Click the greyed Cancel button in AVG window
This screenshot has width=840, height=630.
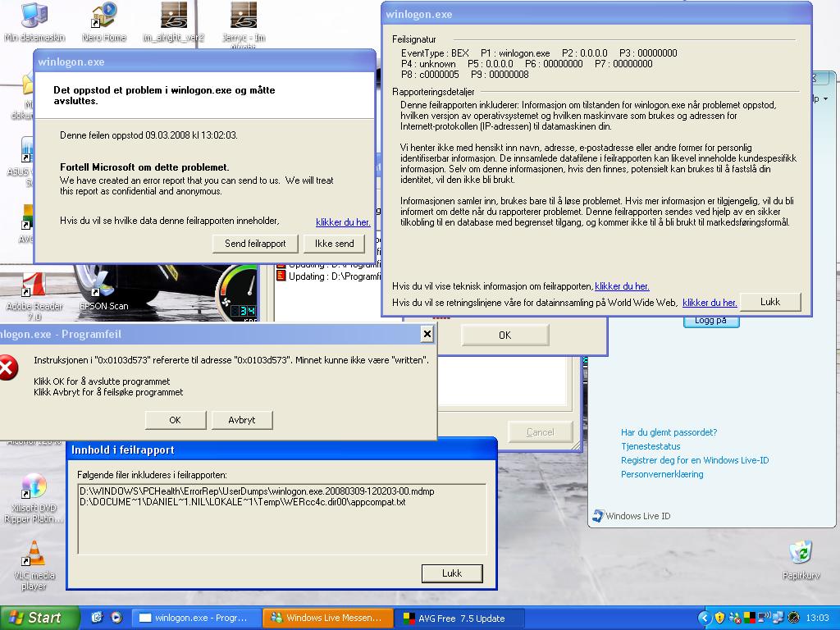[540, 431]
